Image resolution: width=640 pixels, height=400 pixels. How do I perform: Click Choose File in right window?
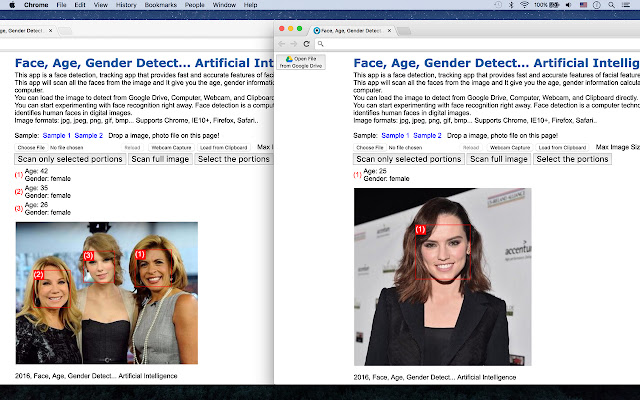pyautogui.click(x=370, y=147)
